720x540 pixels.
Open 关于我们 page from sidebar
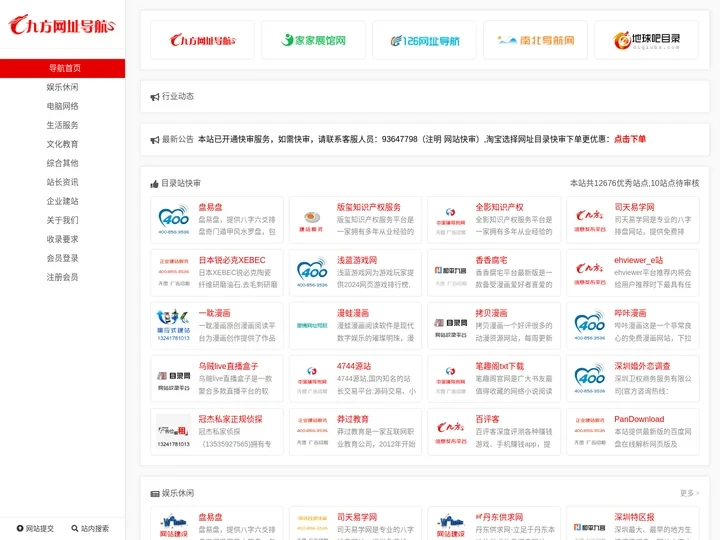tap(62, 220)
